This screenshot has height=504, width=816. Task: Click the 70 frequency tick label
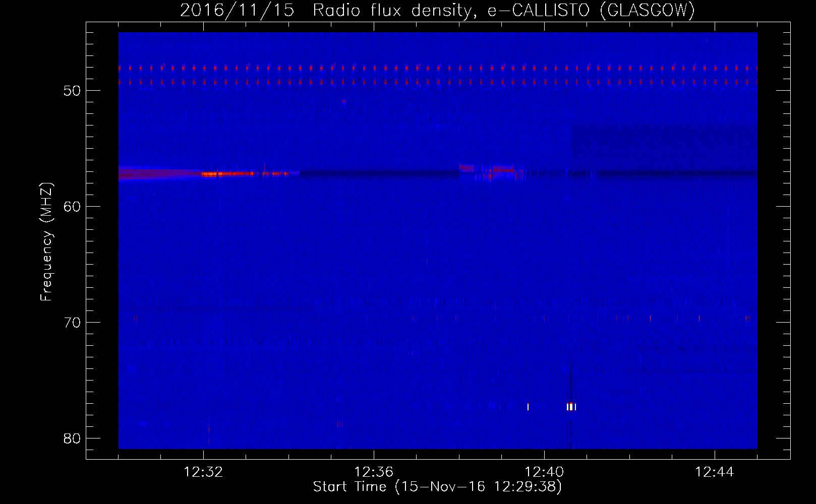click(72, 323)
